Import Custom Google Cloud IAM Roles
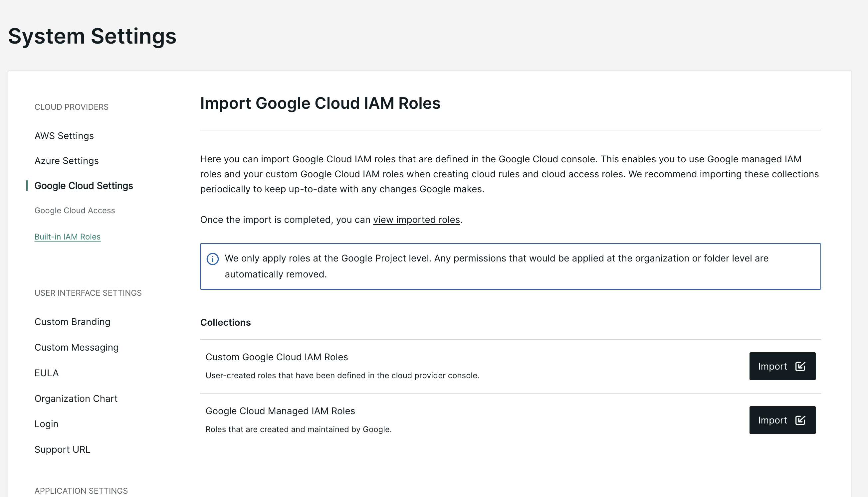This screenshot has width=868, height=497. pyautogui.click(x=782, y=366)
